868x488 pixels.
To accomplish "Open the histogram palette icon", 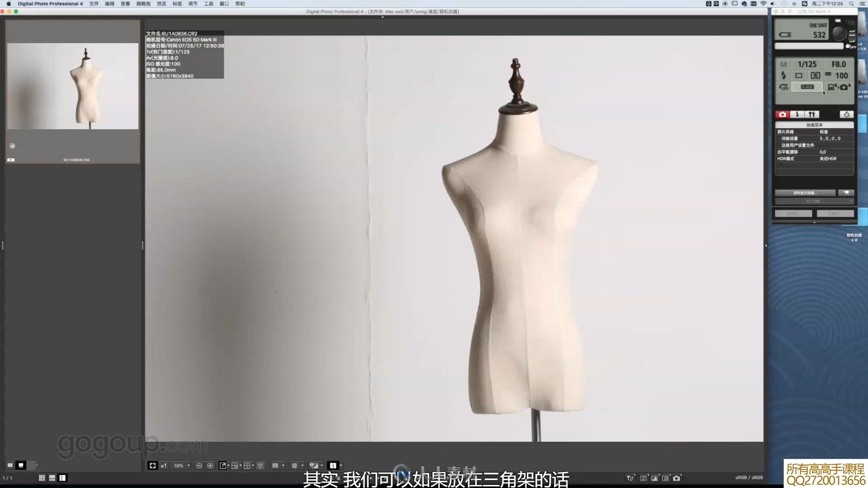I will [x=654, y=478].
